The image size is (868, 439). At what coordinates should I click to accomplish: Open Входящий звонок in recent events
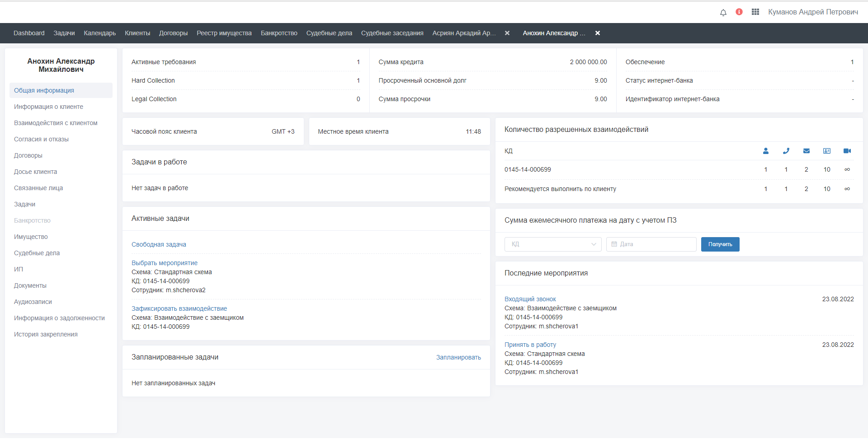coord(530,299)
